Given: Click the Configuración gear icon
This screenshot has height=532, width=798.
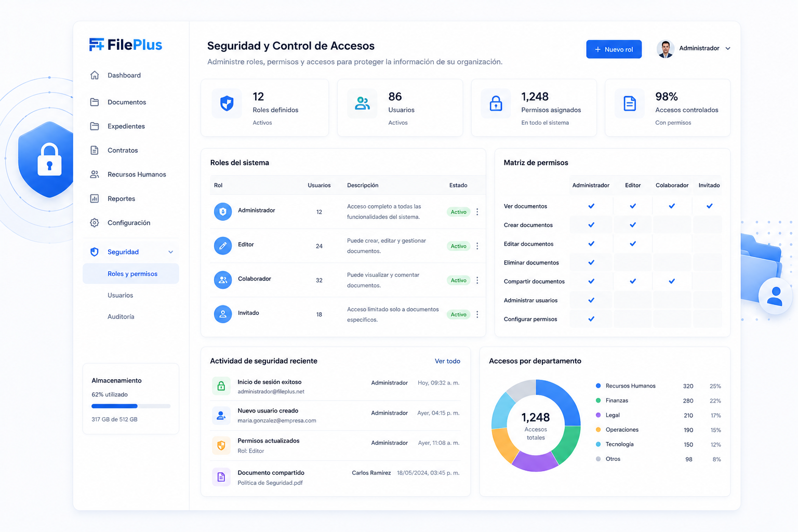Looking at the screenshot, I should pyautogui.click(x=95, y=223).
